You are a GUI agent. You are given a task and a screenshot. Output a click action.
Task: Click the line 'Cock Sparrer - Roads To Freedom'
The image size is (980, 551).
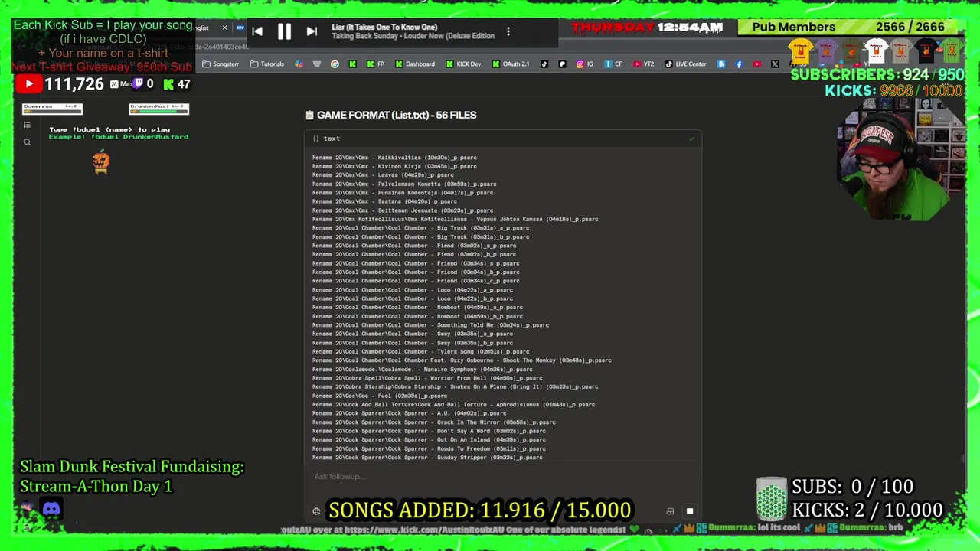point(429,448)
